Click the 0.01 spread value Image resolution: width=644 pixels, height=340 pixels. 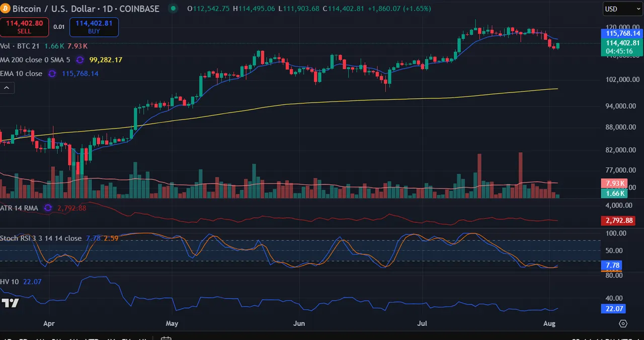coord(59,27)
